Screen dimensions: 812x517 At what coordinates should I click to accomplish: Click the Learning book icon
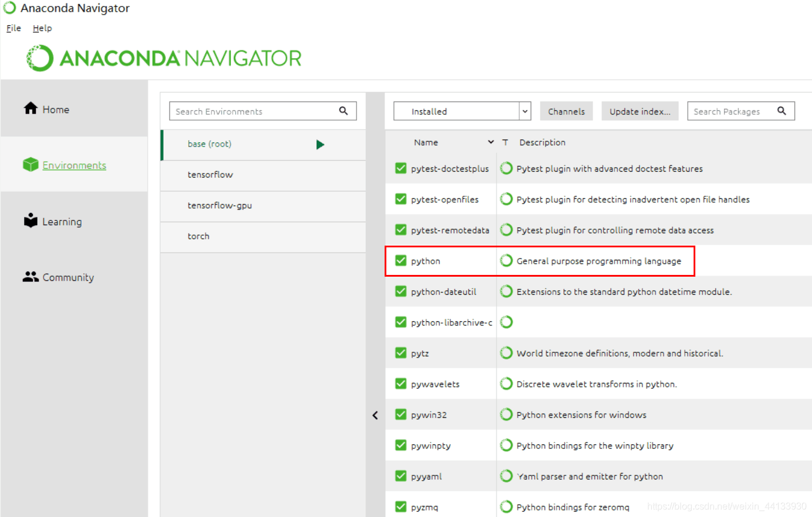[x=30, y=220]
